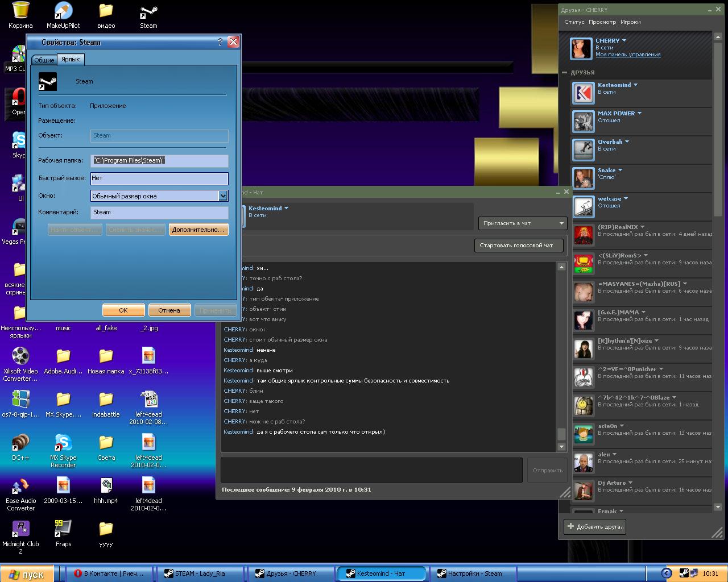The height and width of the screenshot is (582, 728).
Task: Click the help question mark in the Свойства: Steam dialog
Action: [220, 42]
